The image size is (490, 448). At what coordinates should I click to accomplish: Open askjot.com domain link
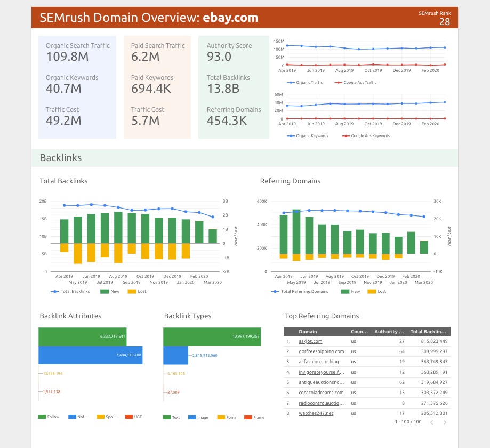click(310, 341)
